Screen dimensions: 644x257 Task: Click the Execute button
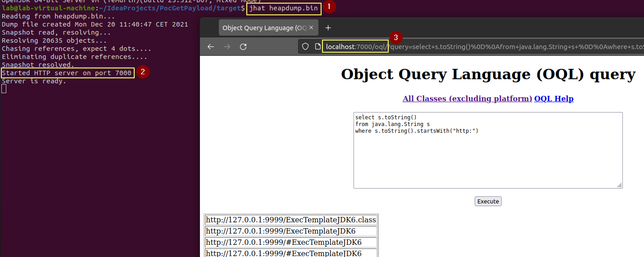(488, 201)
